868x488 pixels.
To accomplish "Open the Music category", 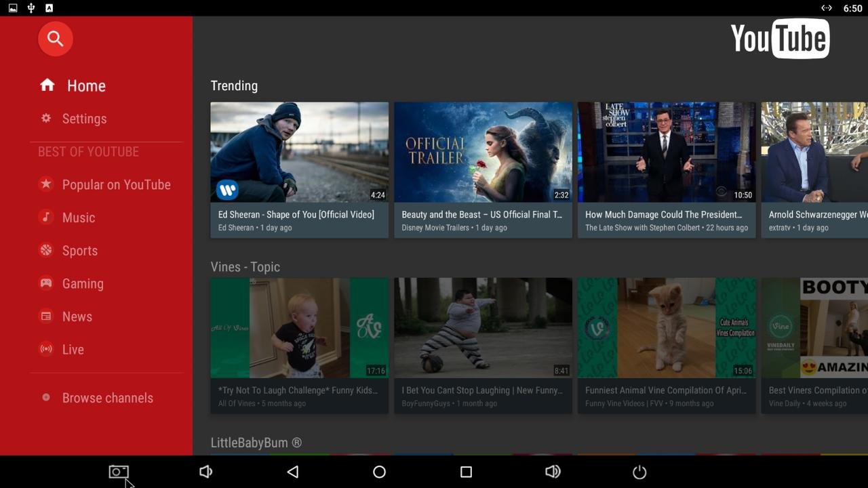I will 79,218.
